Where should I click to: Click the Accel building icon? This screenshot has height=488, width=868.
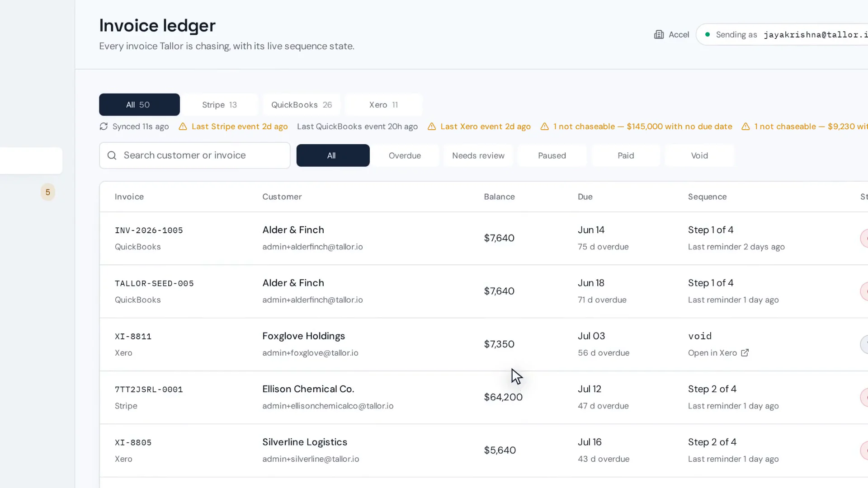click(x=659, y=35)
